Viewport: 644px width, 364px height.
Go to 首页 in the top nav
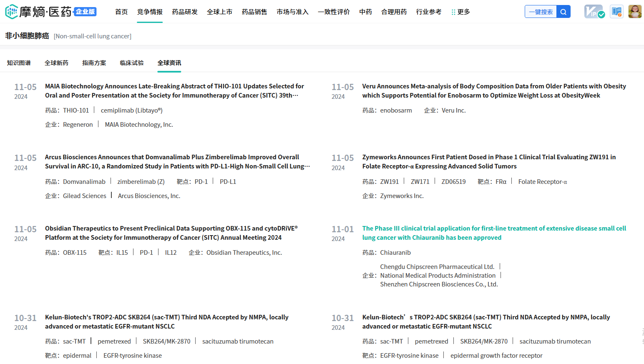pyautogui.click(x=121, y=12)
